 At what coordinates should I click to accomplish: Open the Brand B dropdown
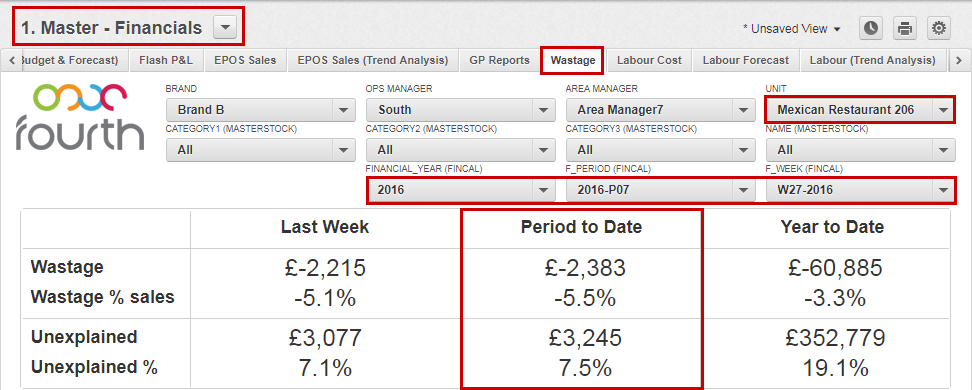(261, 110)
